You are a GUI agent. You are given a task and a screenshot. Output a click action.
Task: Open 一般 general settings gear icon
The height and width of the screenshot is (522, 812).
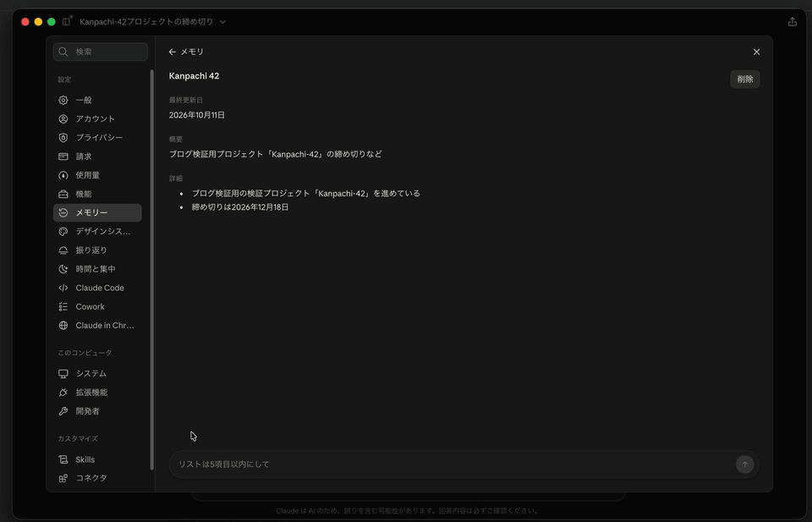(63, 100)
